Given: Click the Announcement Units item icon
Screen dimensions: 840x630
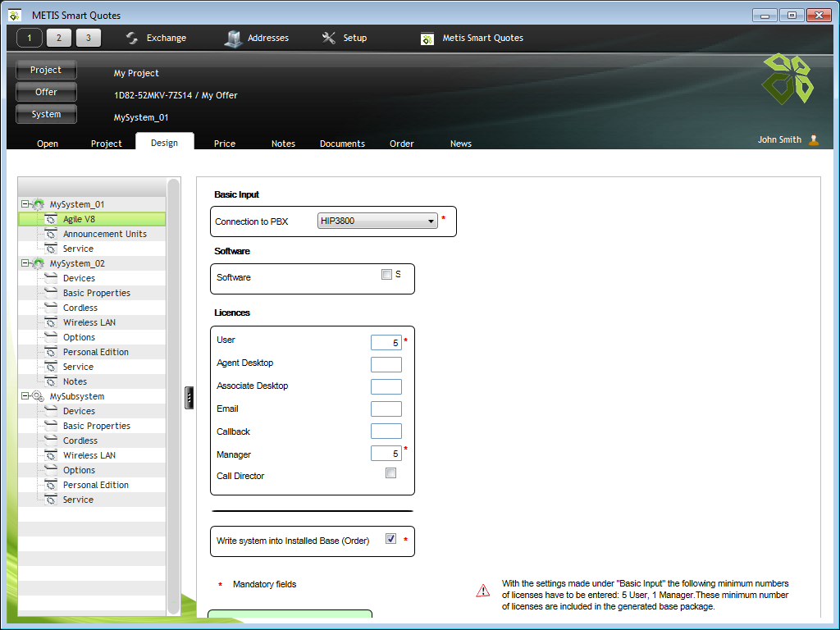Looking at the screenshot, I should click(x=51, y=234).
